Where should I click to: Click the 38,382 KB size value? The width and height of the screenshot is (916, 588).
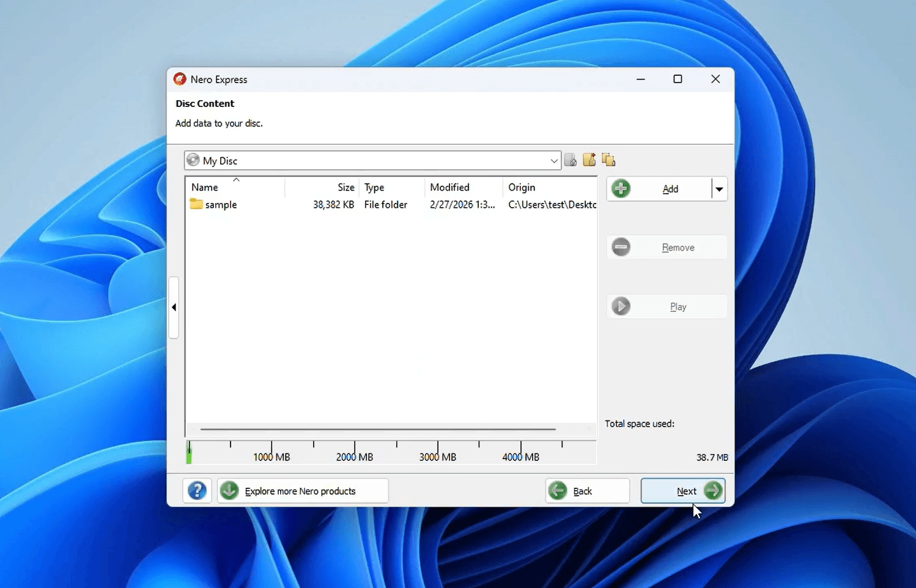click(333, 205)
